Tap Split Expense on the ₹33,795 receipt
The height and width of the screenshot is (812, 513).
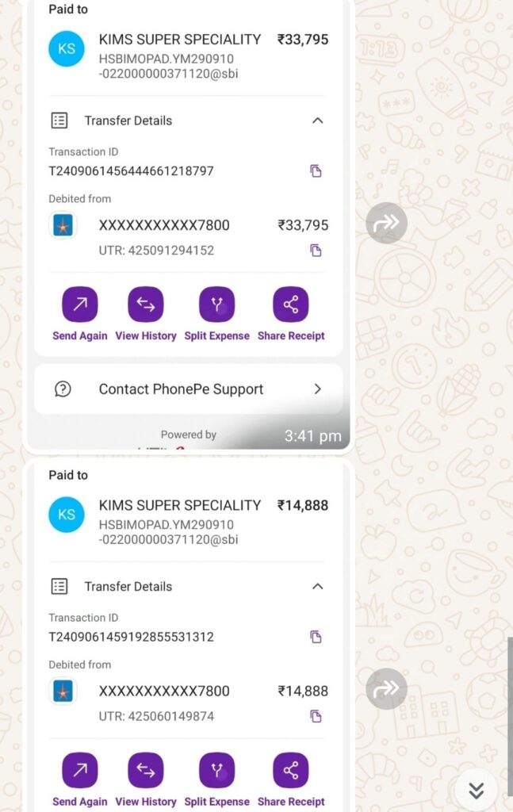pos(216,305)
